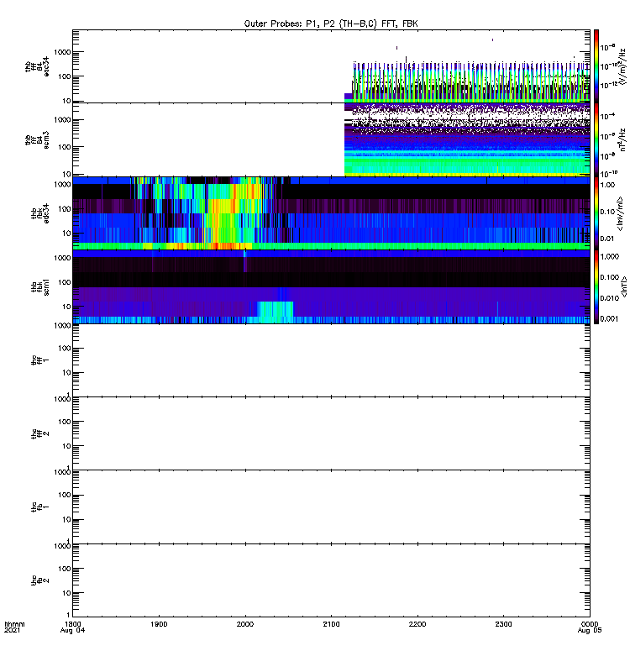Click the '2200' time axis label
Viewport: 630px width, 672px height.
[x=417, y=624]
